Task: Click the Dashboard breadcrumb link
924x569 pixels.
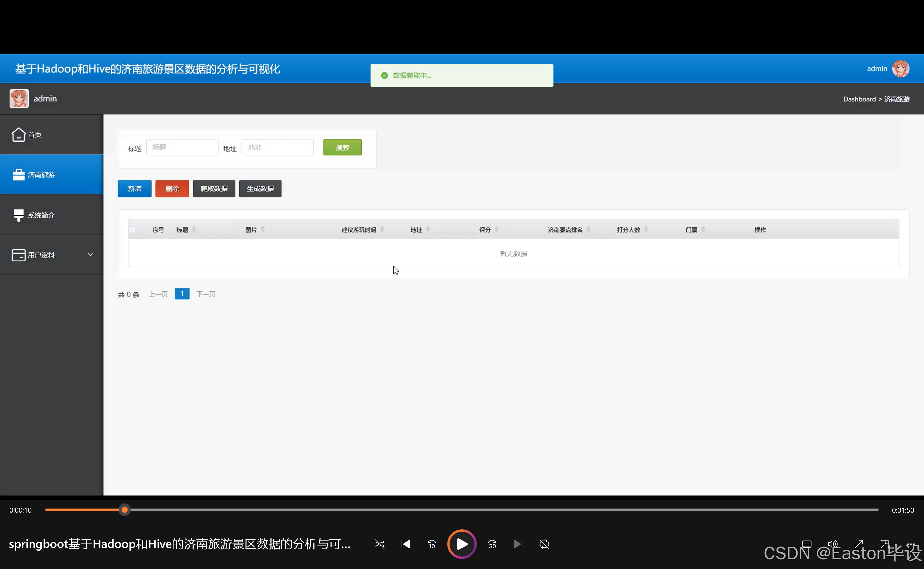Action: 859,99
